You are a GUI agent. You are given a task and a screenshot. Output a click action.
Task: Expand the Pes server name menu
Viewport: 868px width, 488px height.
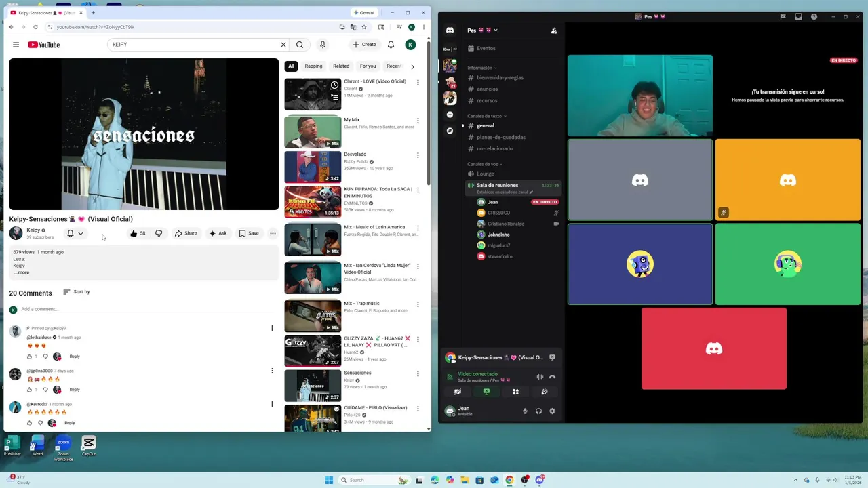[x=482, y=30]
